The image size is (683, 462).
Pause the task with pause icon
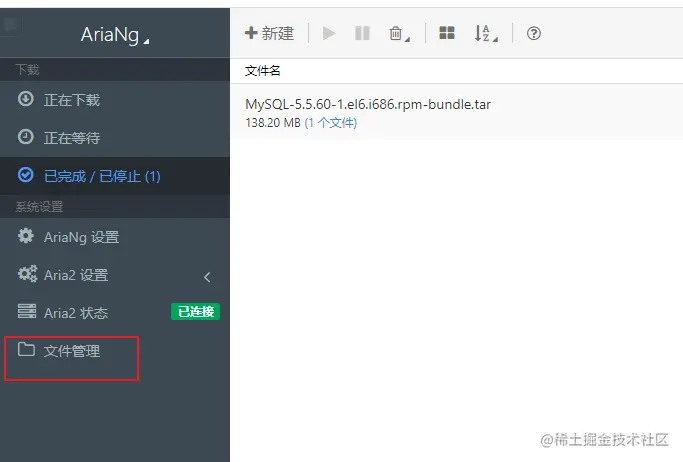(362, 33)
